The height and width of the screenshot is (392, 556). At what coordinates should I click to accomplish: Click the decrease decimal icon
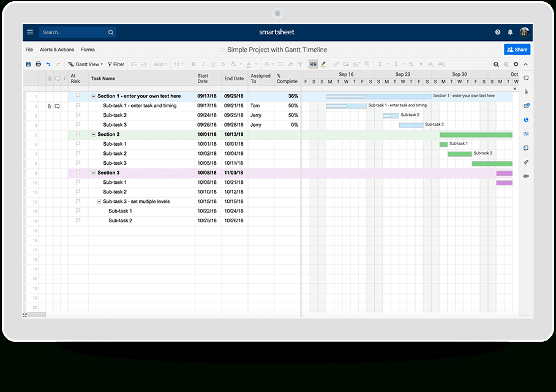(430, 64)
